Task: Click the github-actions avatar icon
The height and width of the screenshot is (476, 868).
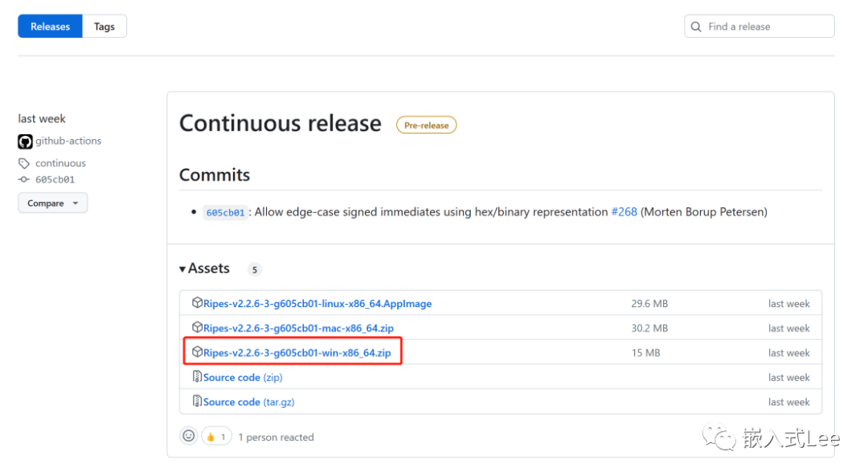Action: pyautogui.click(x=25, y=142)
